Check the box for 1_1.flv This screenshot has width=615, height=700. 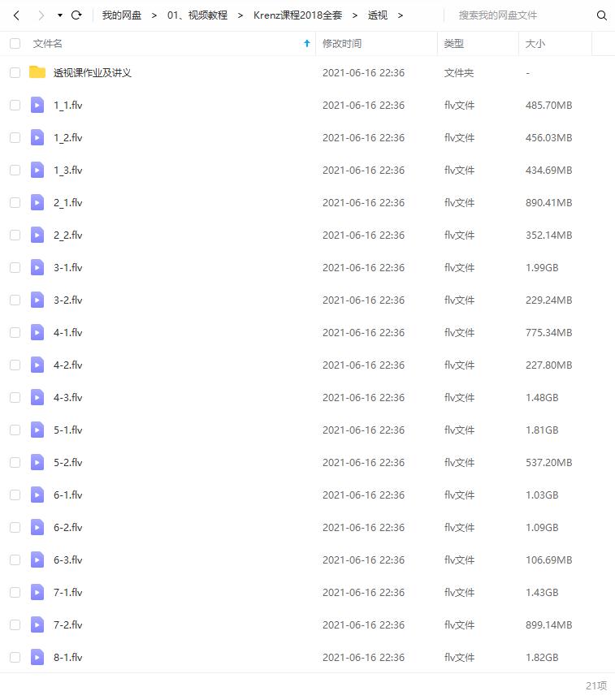point(15,106)
